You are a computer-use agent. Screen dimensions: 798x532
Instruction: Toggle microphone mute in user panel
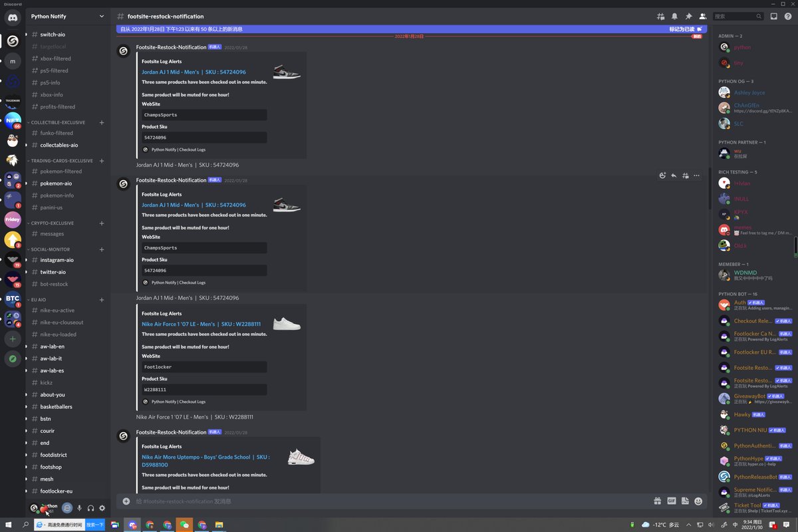point(79,508)
